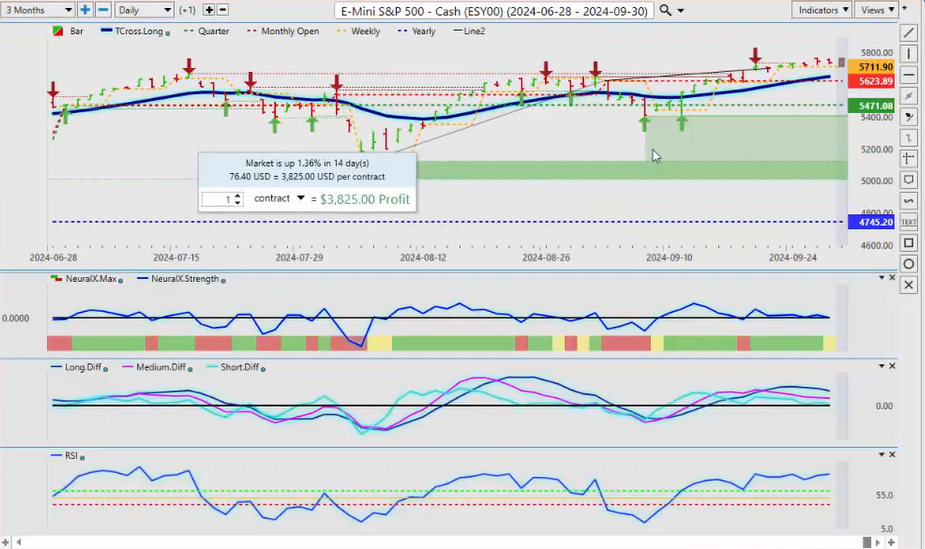This screenshot has width=925, height=549.
Task: Click the 5471.08 green price label
Action: pos(871,106)
